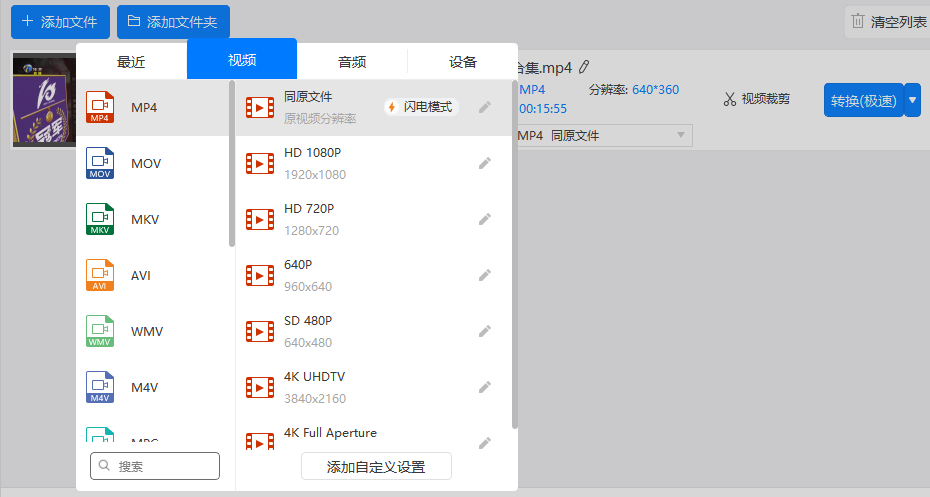Edit the SD 480P preset pencil icon
Image resolution: width=930 pixels, height=497 pixels.
pyautogui.click(x=485, y=331)
